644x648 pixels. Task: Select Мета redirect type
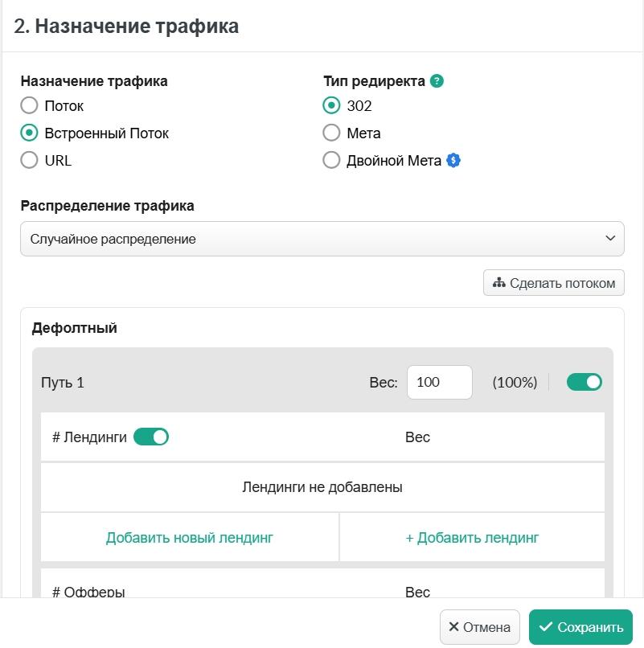coord(331,133)
